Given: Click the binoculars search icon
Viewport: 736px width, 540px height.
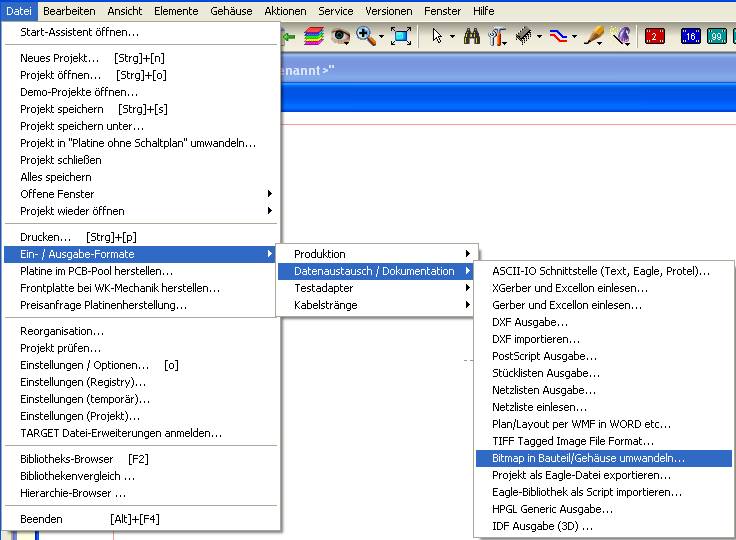Looking at the screenshot, I should tap(471, 36).
